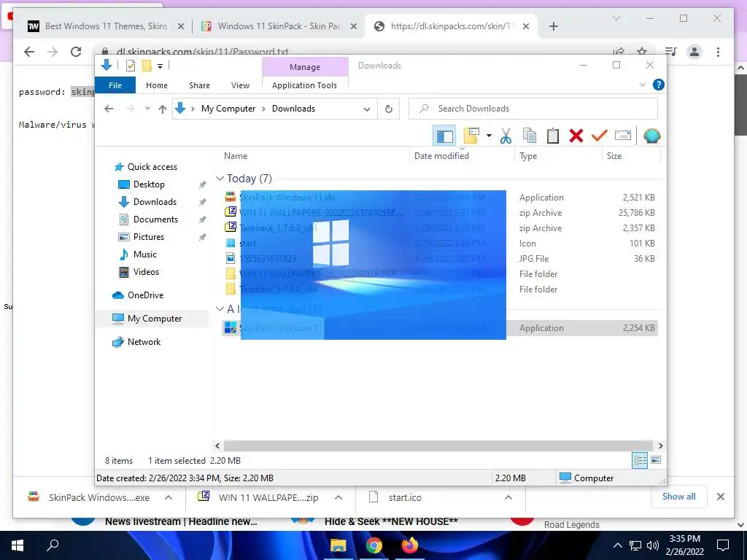Open the Application Tools ribbon tab
747x560 pixels.
[x=304, y=85]
